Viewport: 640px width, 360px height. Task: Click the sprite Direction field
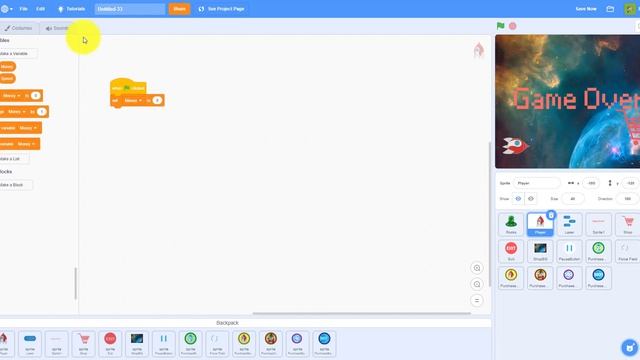(628, 199)
